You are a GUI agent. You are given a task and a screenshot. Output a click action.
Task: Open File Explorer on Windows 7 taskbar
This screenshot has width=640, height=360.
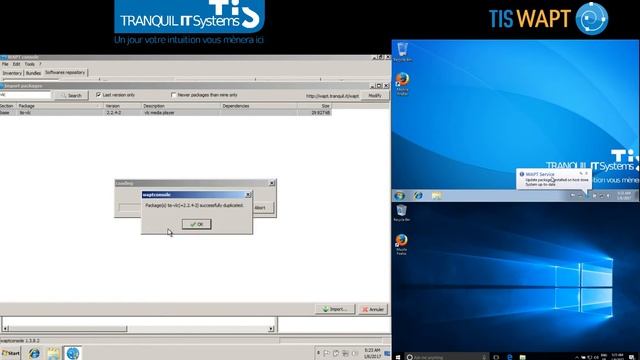pyautogui.click(x=436, y=196)
